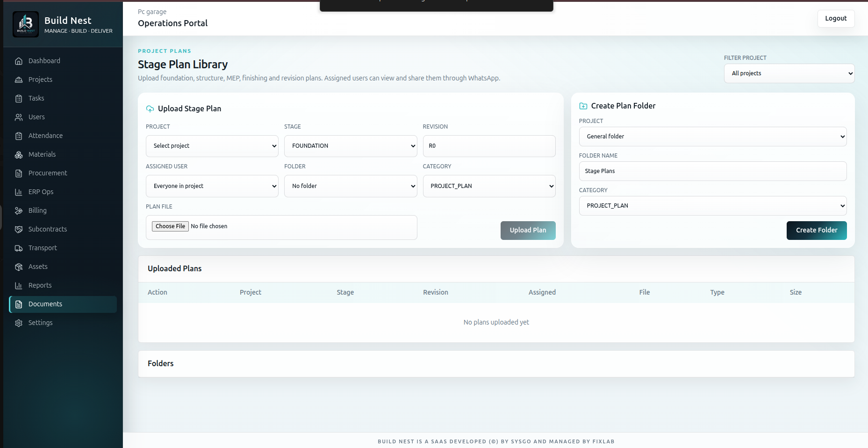Screen dimensions: 868x448
Task: Expand the Stage dropdown showing FOUNDATION
Action: (351, 146)
